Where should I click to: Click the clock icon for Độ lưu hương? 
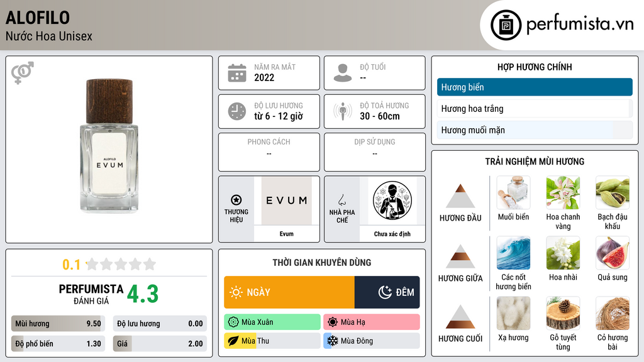237,111
